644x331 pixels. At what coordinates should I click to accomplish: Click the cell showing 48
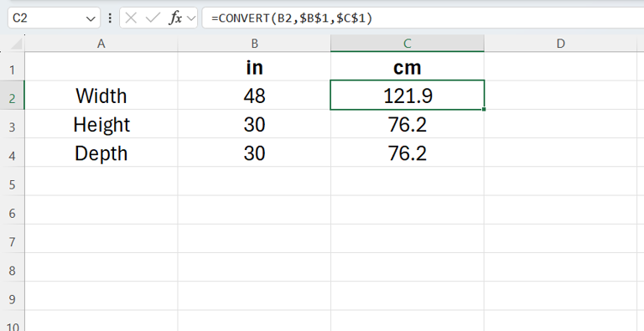(x=254, y=96)
